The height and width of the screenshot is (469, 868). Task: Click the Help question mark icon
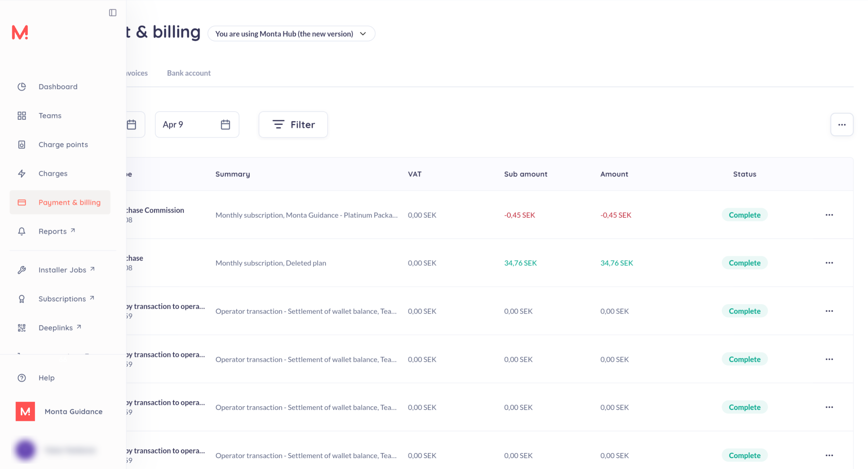(x=22, y=378)
